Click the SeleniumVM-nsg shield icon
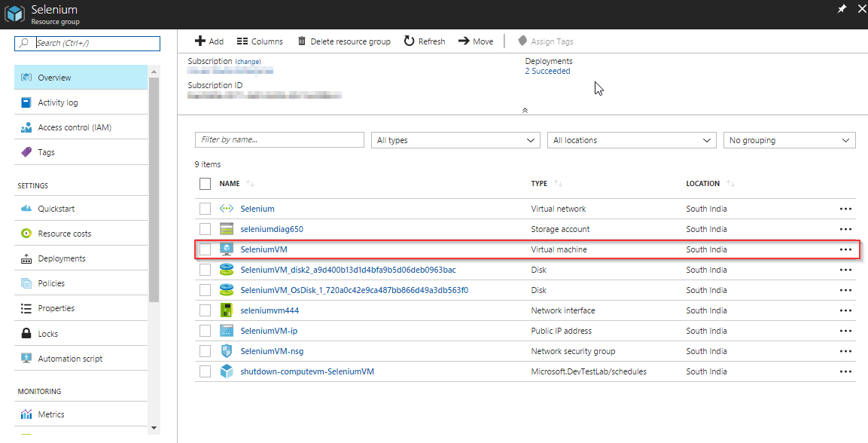 [x=227, y=351]
